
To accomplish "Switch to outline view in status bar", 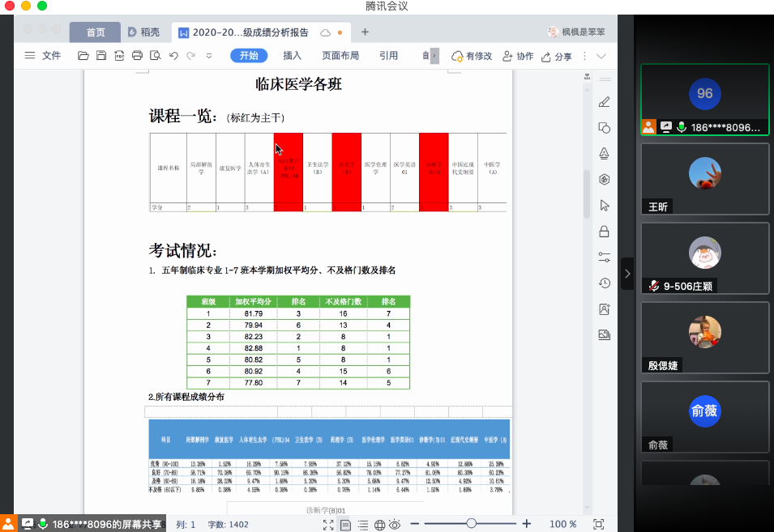I will pos(363,524).
